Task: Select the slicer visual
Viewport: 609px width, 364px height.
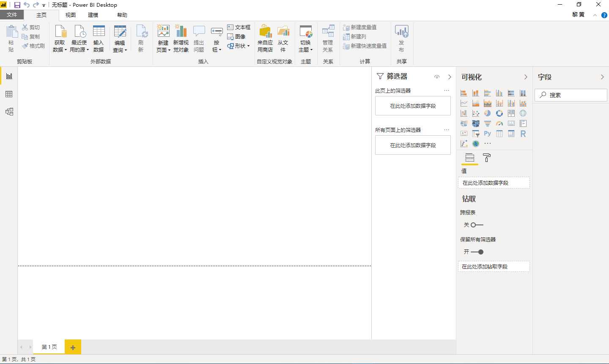Action: [x=476, y=134]
